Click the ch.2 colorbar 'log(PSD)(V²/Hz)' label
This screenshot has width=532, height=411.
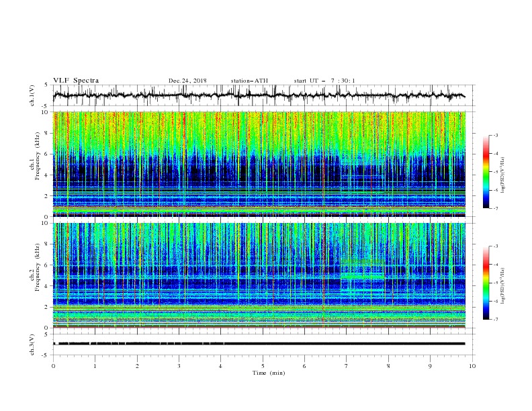tap(503, 285)
